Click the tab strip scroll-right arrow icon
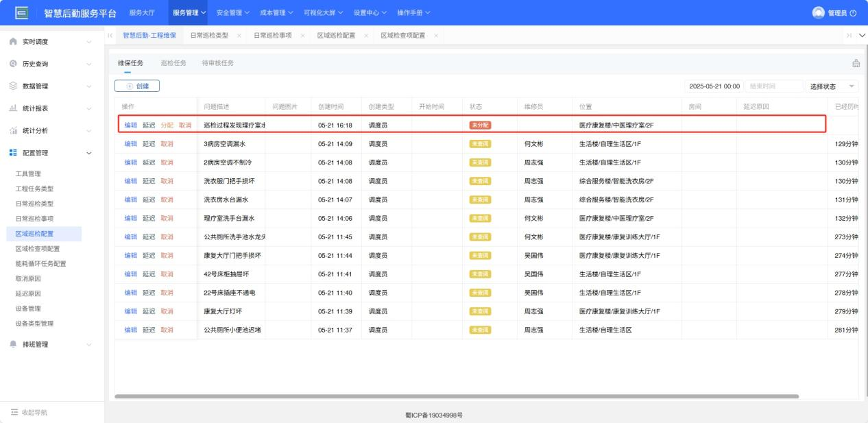868x423 pixels. pyautogui.click(x=850, y=35)
